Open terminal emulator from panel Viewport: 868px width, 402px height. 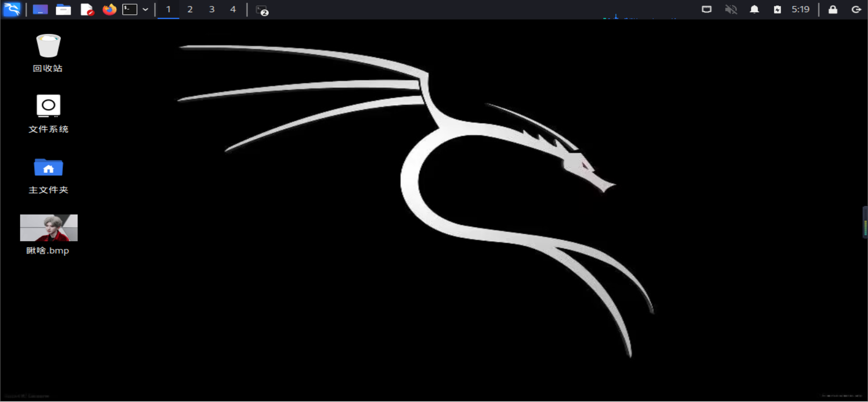pos(130,9)
